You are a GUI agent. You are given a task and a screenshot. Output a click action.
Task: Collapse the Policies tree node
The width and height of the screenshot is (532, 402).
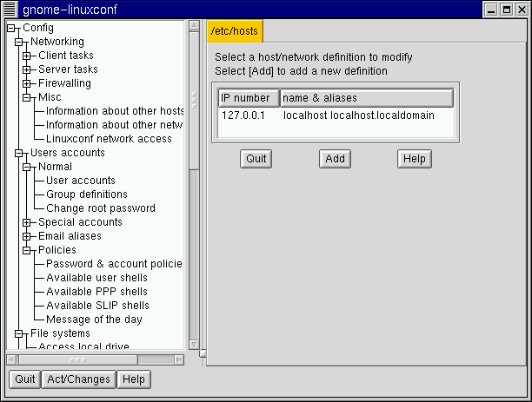click(x=26, y=250)
